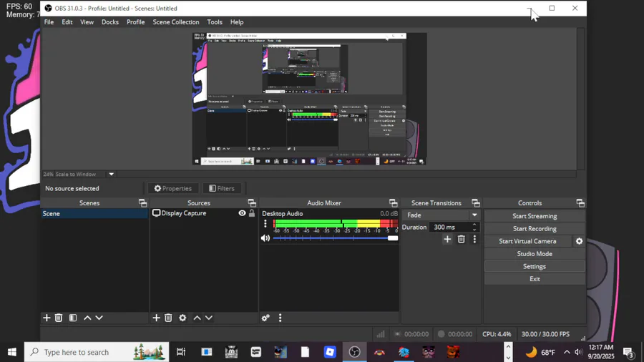Increase transition duration stepper
The width and height of the screenshot is (644, 362).
click(x=474, y=225)
